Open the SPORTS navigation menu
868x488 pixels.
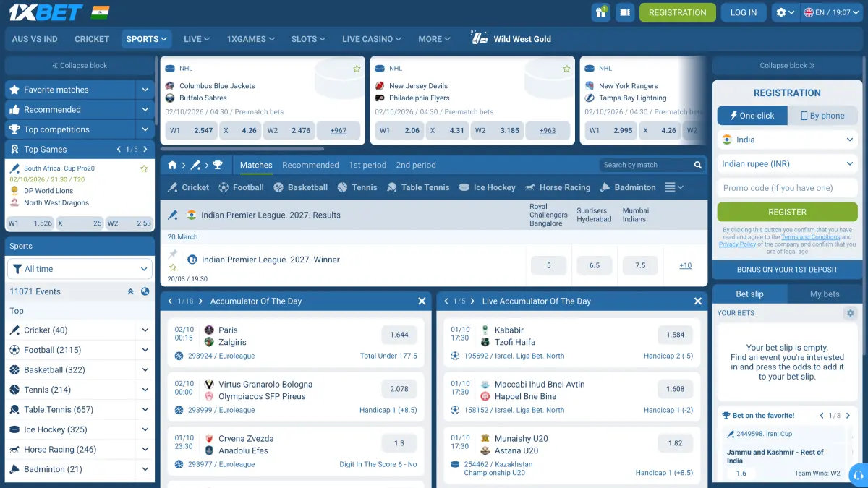(147, 39)
